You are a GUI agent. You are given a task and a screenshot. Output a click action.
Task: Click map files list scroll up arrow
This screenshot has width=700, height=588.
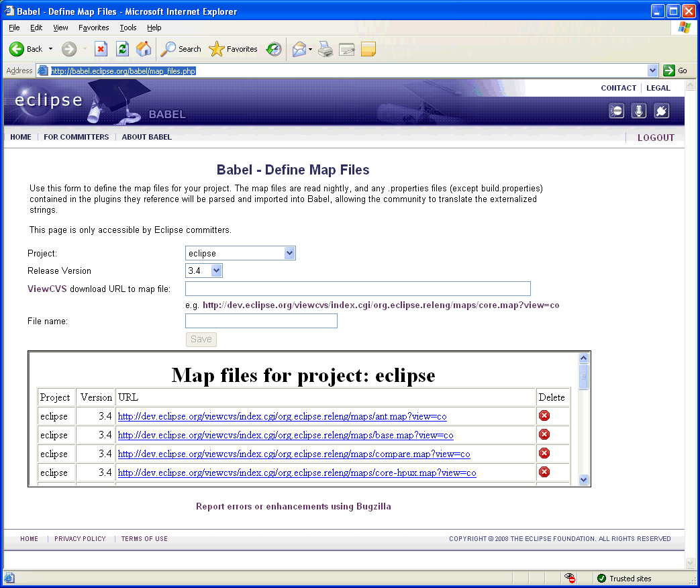(x=583, y=358)
